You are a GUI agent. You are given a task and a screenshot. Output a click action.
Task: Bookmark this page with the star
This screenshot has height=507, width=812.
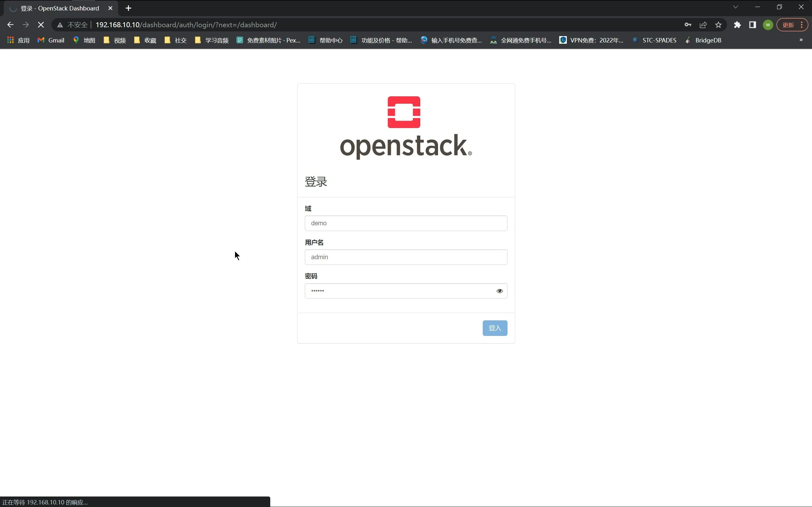click(719, 24)
